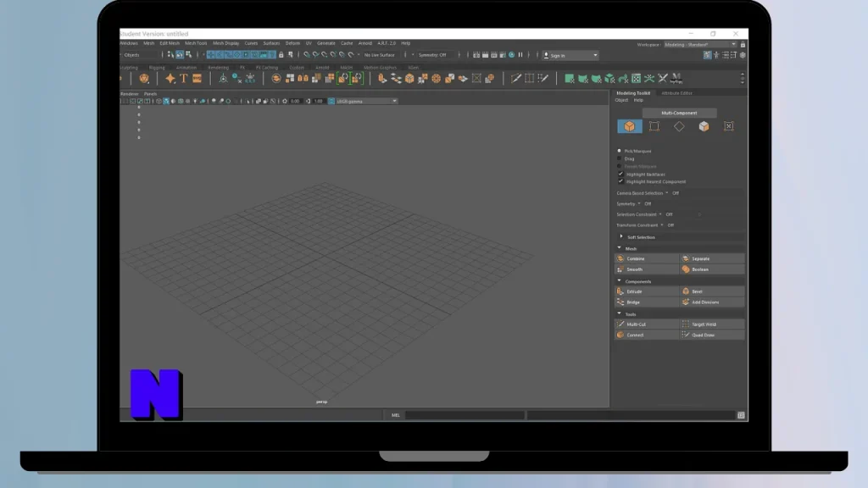The width and height of the screenshot is (868, 488).
Task: Toggle the Highlight Nearest Component checkbox
Action: click(620, 181)
